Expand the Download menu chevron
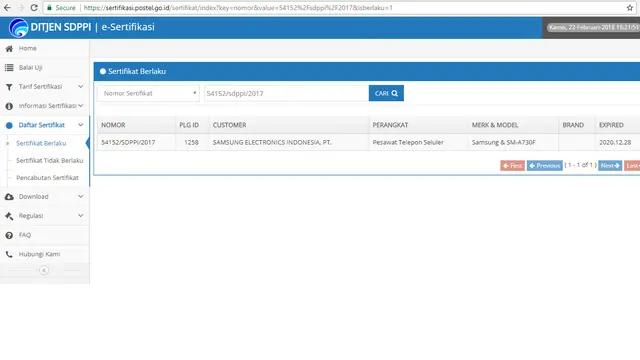This screenshot has height=360, width=640. pyautogui.click(x=80, y=196)
